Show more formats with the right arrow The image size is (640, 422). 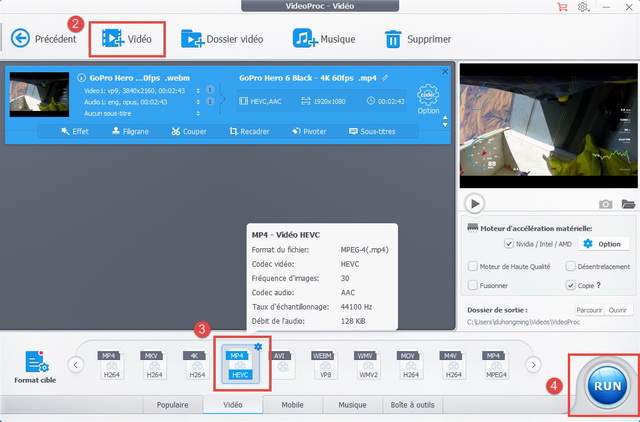[x=533, y=364]
